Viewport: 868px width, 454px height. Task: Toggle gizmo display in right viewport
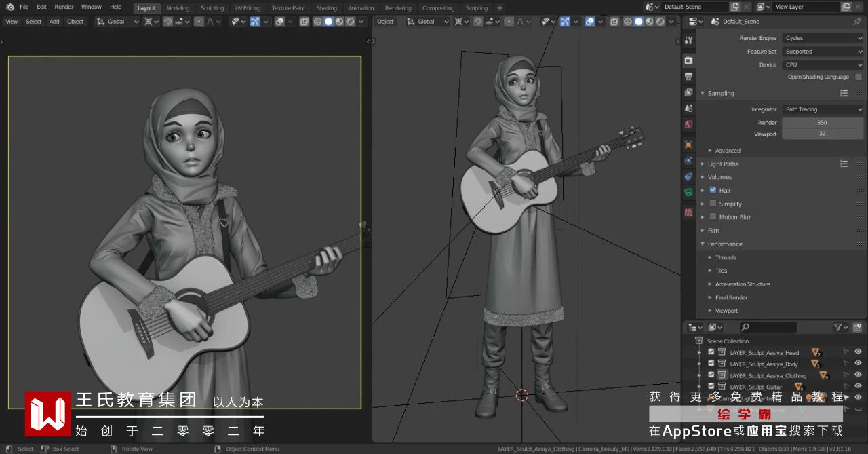pyautogui.click(x=565, y=22)
